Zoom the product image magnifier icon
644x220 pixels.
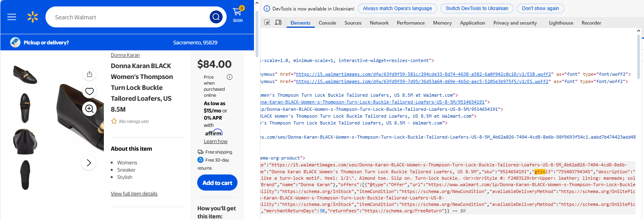(89, 109)
